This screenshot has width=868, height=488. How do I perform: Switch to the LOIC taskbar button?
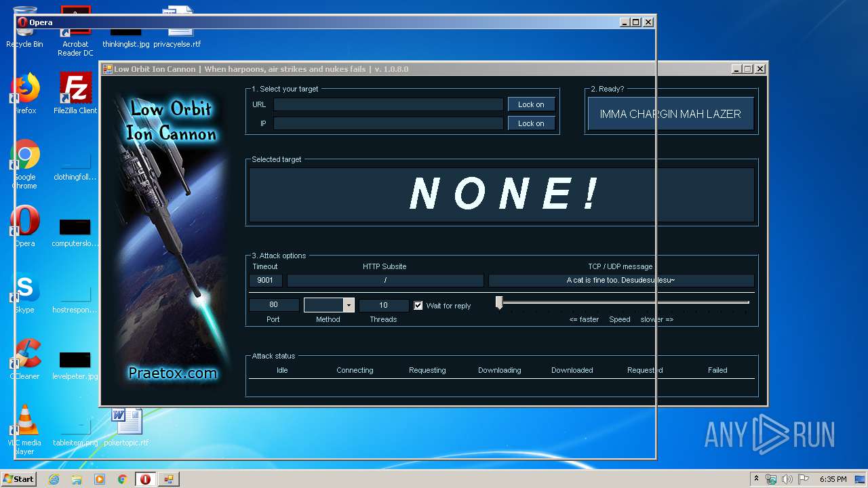tap(168, 479)
